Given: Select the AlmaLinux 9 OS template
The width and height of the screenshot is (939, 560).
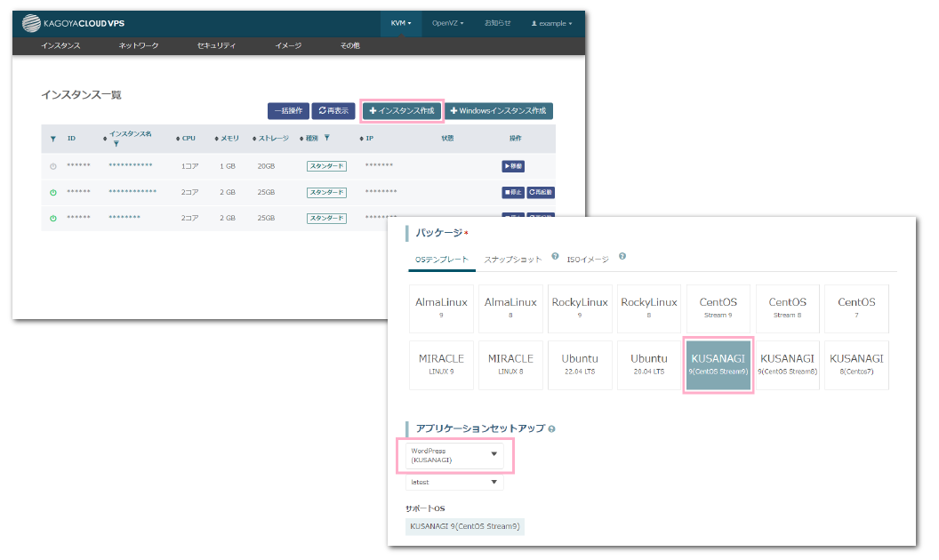Looking at the screenshot, I should click(441, 308).
